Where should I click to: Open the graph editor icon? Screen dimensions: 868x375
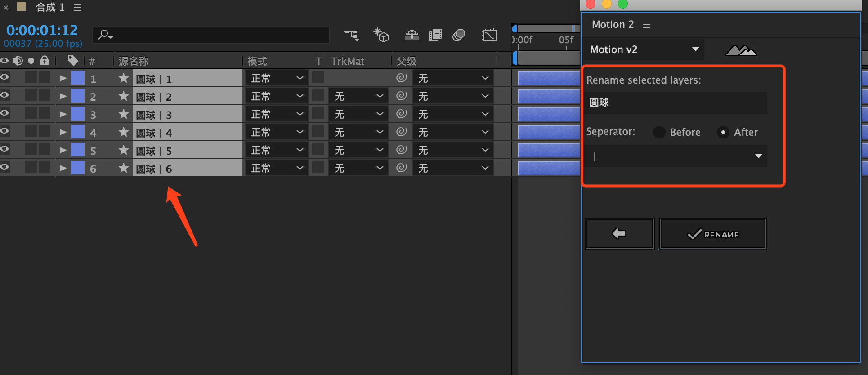(489, 35)
